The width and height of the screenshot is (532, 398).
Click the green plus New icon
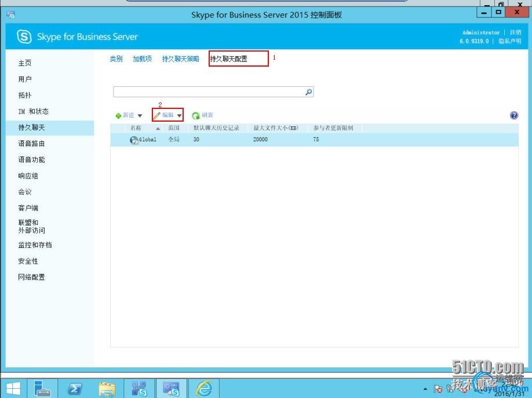(x=118, y=116)
